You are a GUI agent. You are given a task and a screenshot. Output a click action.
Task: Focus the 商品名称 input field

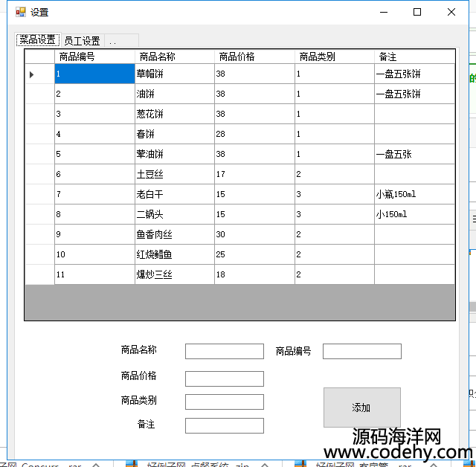pos(225,351)
